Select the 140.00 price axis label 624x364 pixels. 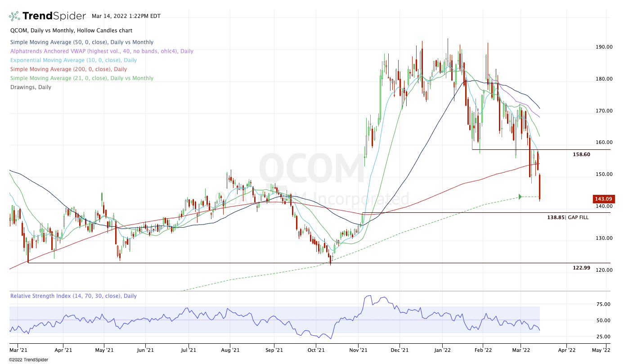pos(604,207)
